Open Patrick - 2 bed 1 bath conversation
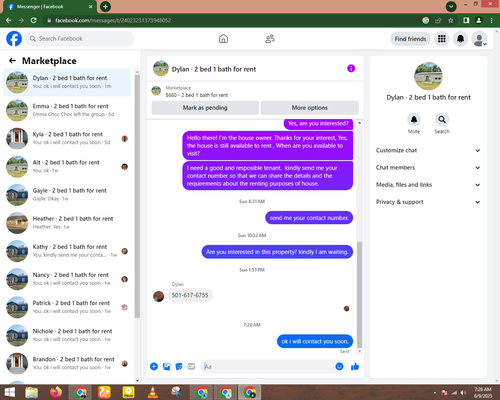The height and width of the screenshot is (400, 500). [x=67, y=307]
